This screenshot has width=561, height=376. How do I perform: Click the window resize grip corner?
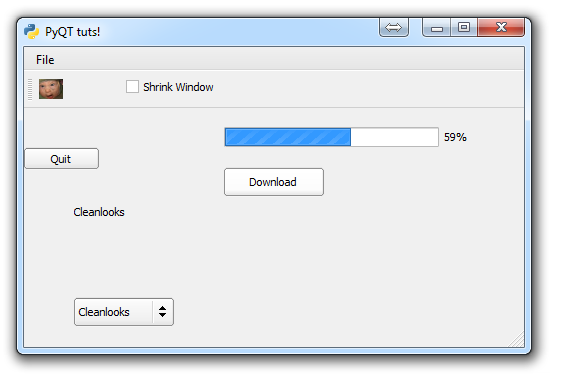tap(516, 339)
